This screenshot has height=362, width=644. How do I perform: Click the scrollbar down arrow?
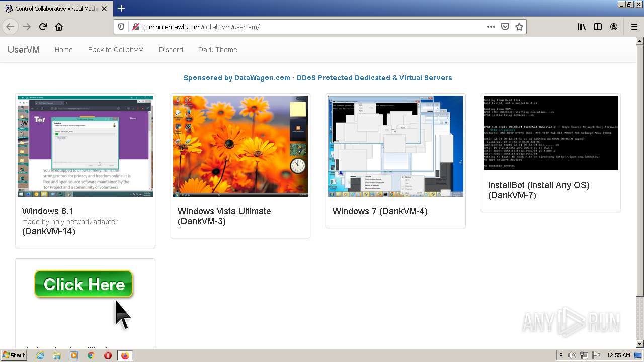pos(640,344)
